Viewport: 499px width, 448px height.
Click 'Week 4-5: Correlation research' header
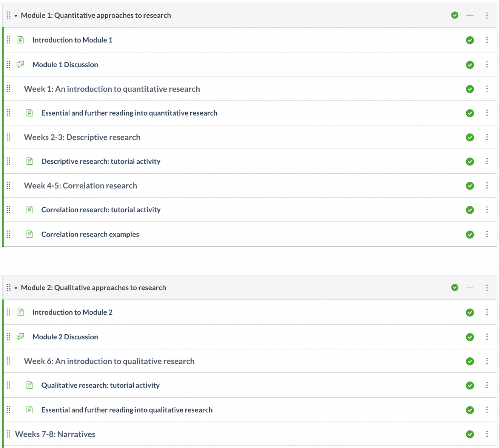point(81,186)
